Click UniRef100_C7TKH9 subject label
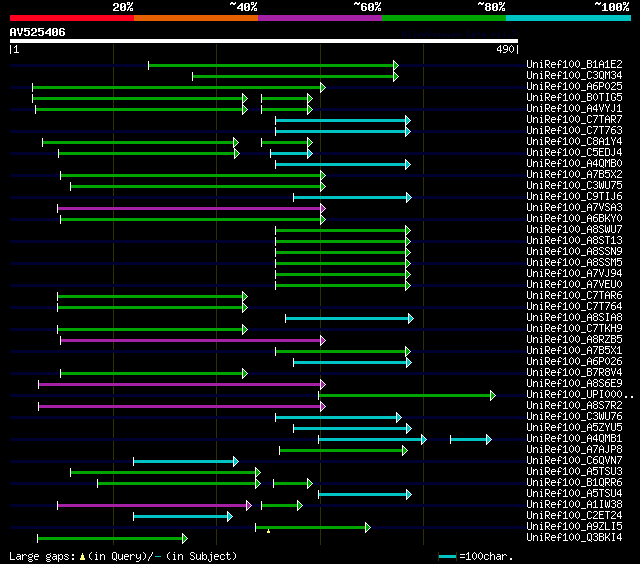640x564 pixels. [x=574, y=329]
